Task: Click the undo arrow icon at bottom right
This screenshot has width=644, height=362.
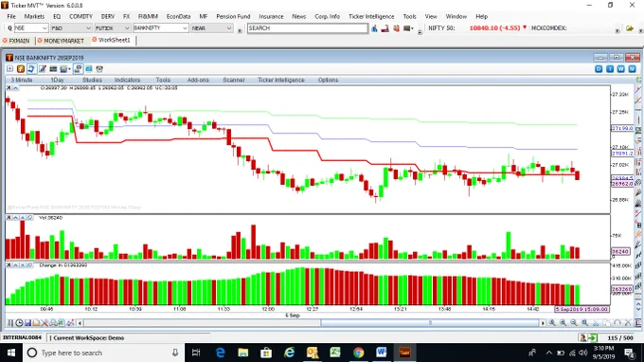Action: click(x=617, y=323)
